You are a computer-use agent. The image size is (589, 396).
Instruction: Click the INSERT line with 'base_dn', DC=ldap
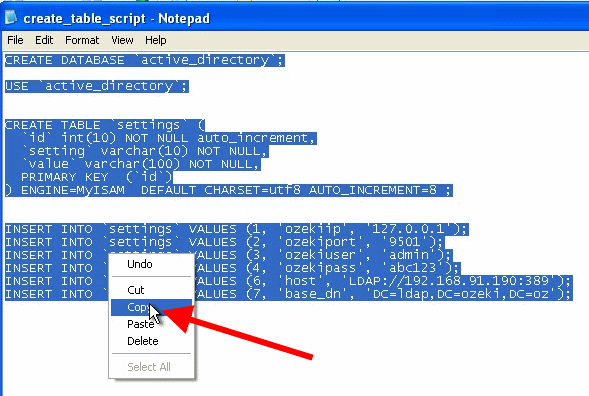coord(288,294)
